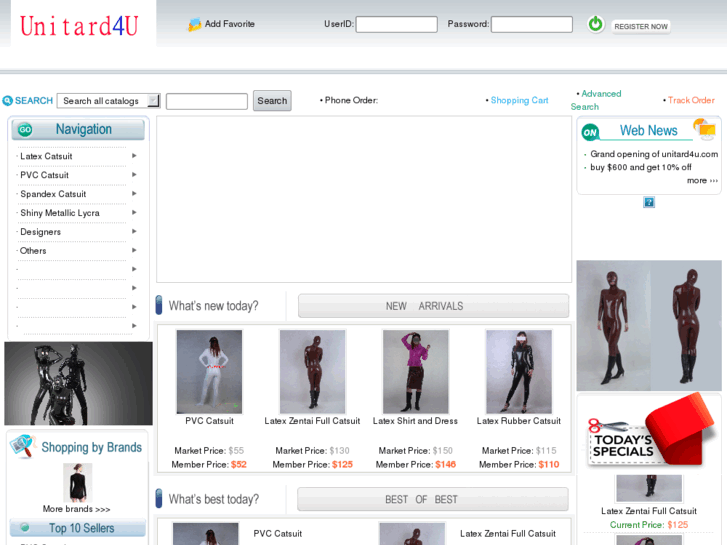727x545 pixels.
Task: Click the orange monitor icon in Web News
Action: [x=704, y=129]
